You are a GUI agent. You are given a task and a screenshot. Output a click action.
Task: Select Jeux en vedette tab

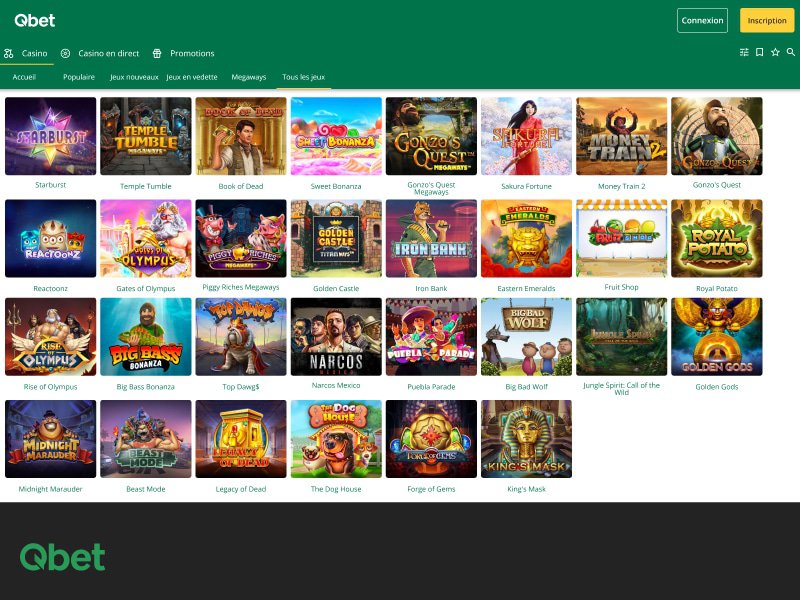(x=192, y=77)
